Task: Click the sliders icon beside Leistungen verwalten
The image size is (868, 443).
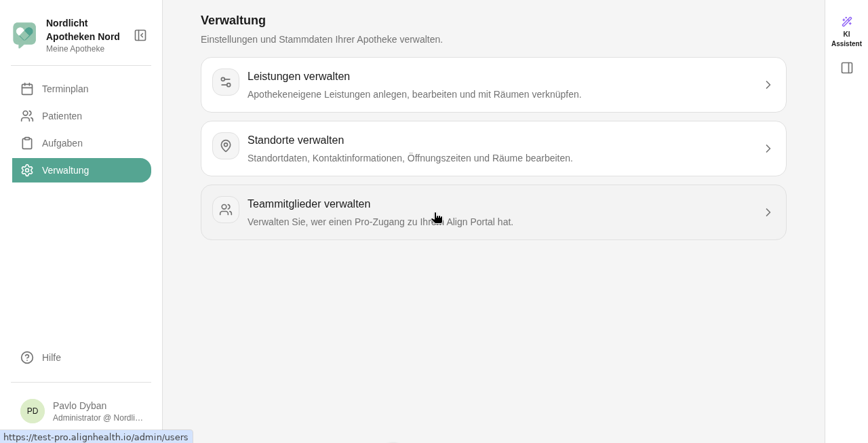Action: [226, 82]
